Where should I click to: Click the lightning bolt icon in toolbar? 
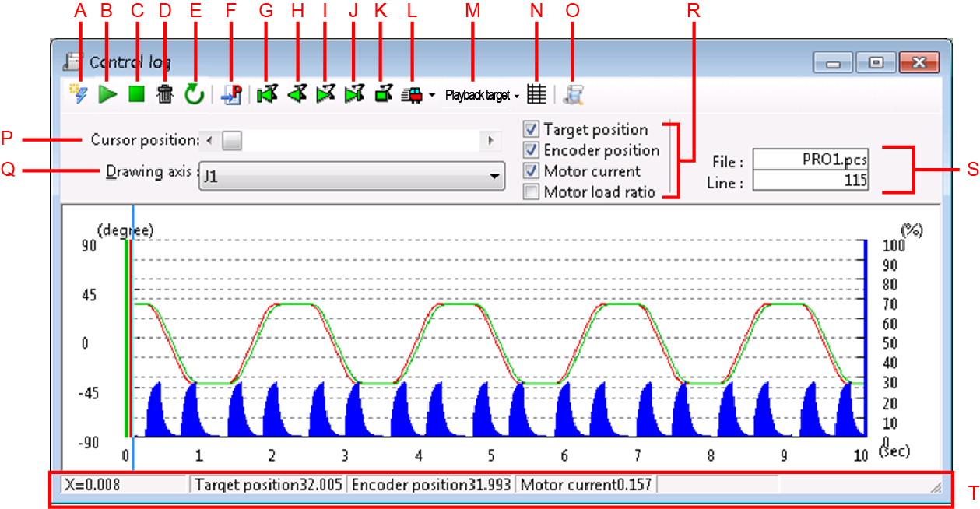[x=79, y=95]
